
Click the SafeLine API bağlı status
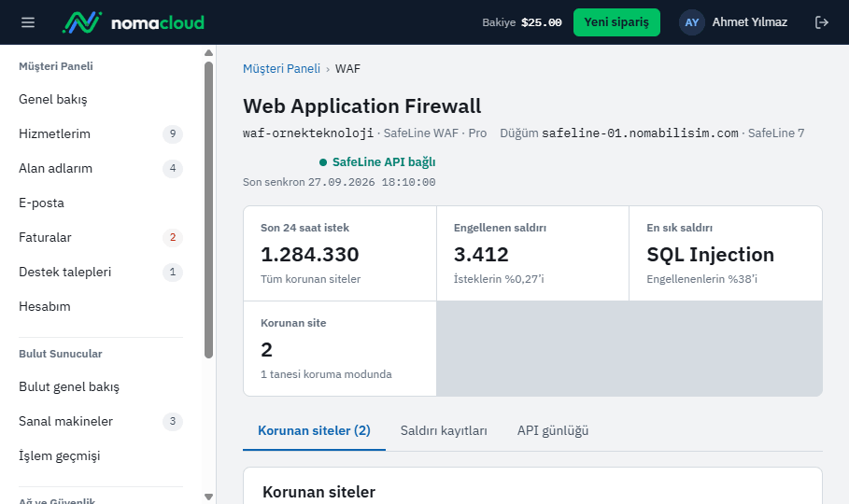pos(377,161)
